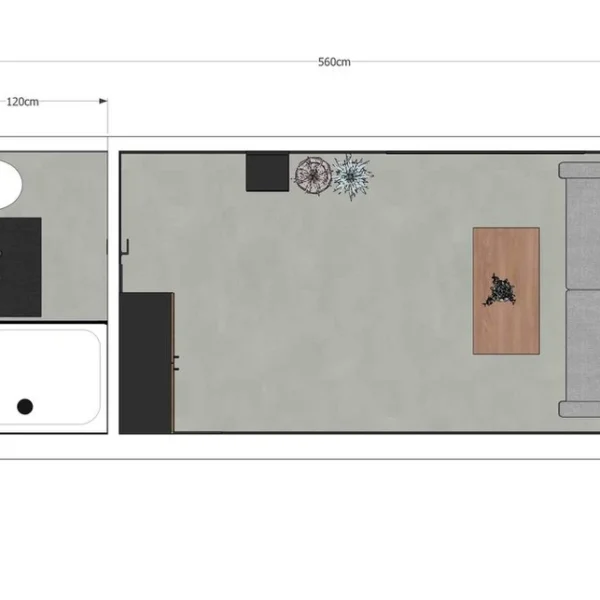Click the black drain on the bathtub
This screenshot has height=600, width=600.
pyautogui.click(x=25, y=405)
